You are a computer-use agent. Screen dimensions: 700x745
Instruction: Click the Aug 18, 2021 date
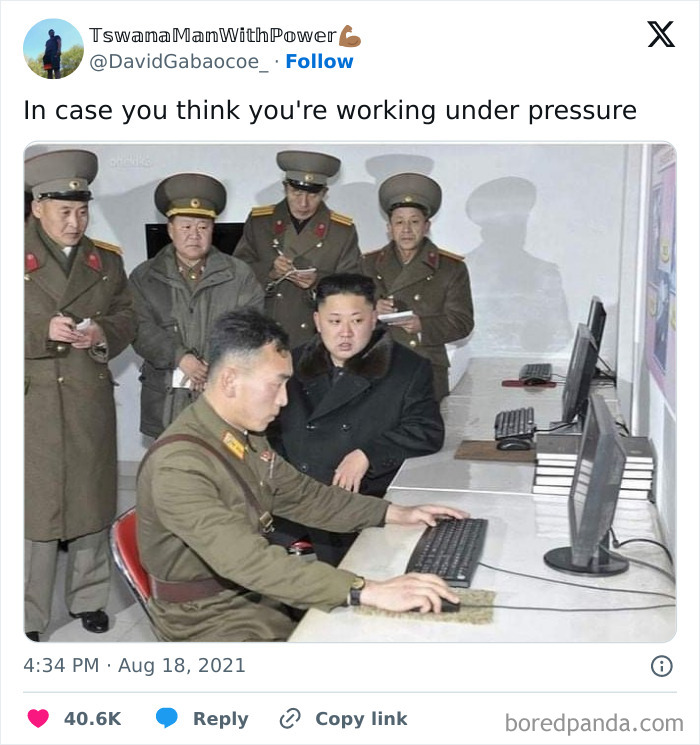coord(182,666)
